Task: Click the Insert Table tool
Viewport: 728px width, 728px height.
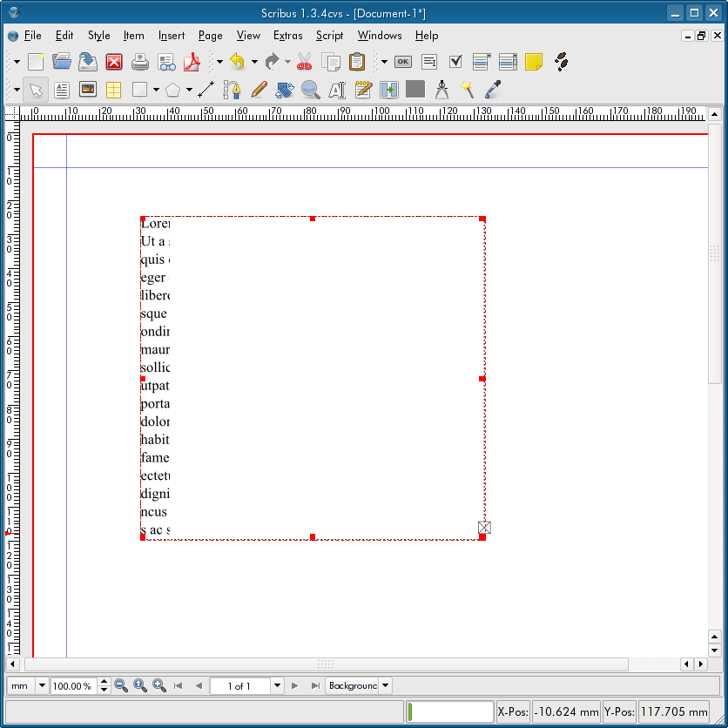Action: (x=113, y=89)
